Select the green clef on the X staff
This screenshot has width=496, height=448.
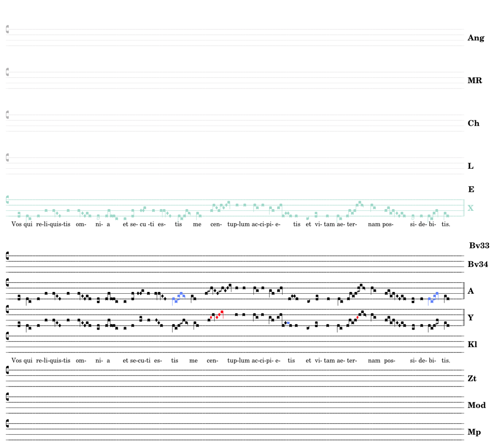pyautogui.click(x=7, y=200)
